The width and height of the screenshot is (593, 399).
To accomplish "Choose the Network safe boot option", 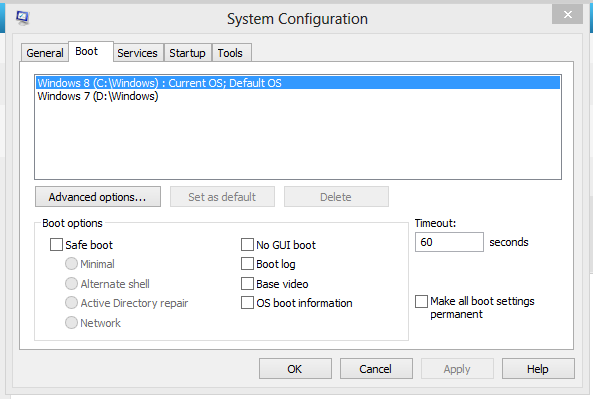I will [71, 323].
